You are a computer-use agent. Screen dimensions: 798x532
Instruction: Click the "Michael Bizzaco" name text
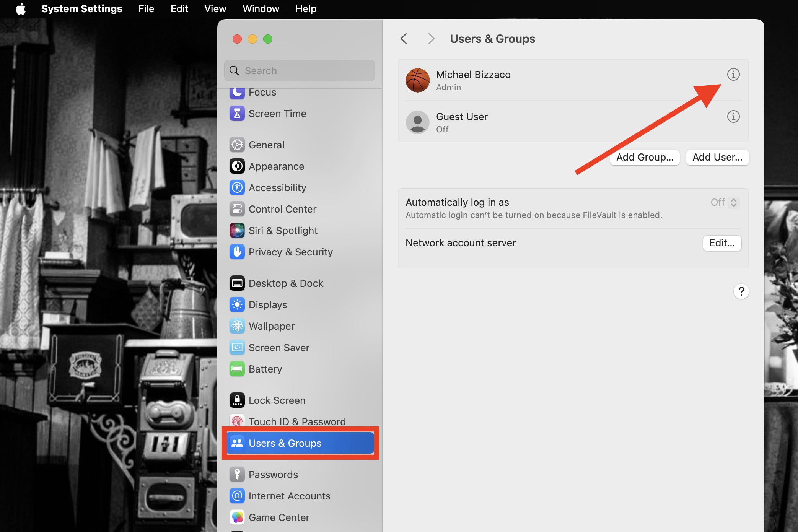473,75
